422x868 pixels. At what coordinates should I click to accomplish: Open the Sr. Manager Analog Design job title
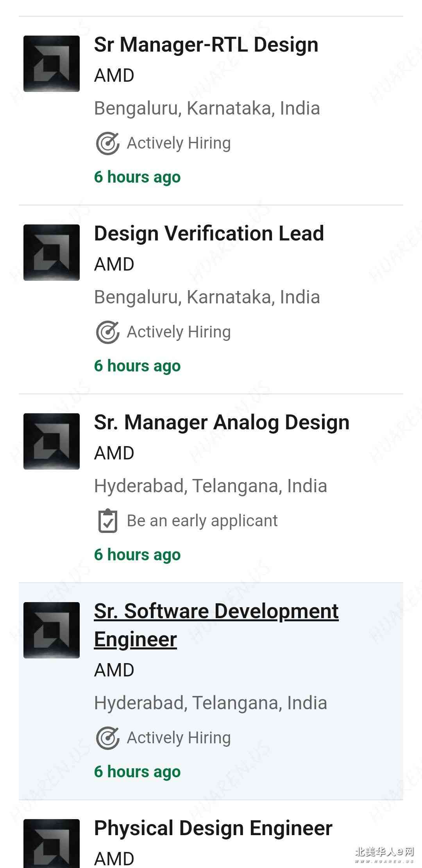222,422
